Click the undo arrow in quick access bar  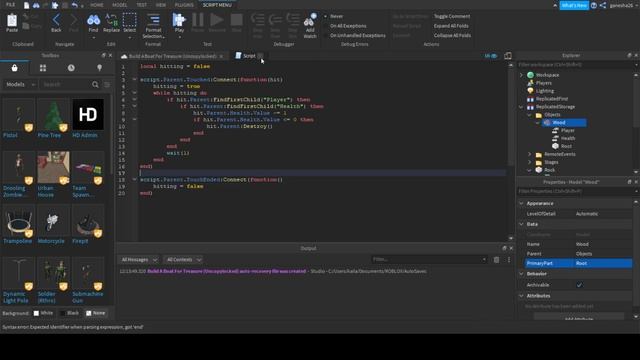point(75,5)
